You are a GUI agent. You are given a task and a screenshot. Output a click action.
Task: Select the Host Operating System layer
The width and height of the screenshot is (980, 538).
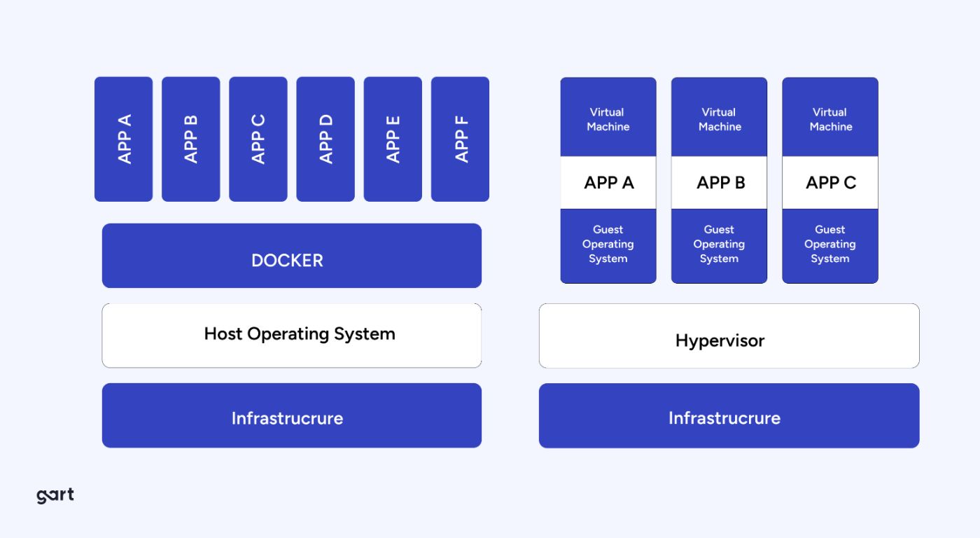(291, 335)
